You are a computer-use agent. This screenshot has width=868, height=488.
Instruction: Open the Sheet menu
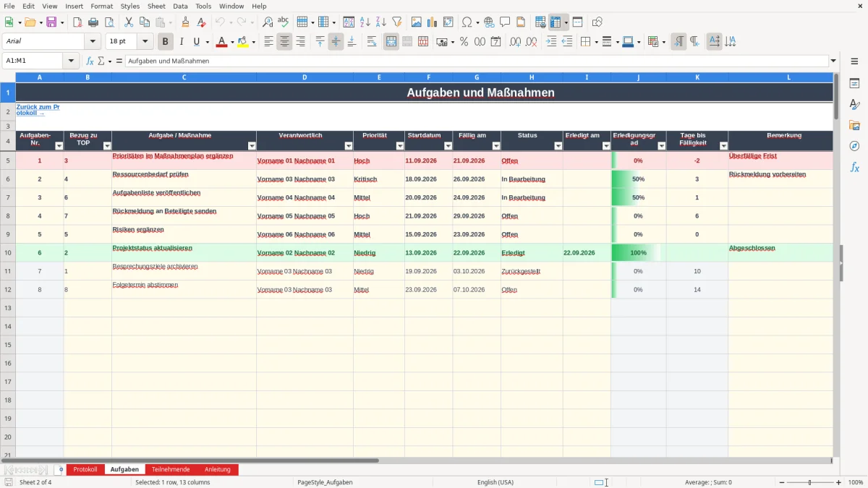(x=156, y=6)
